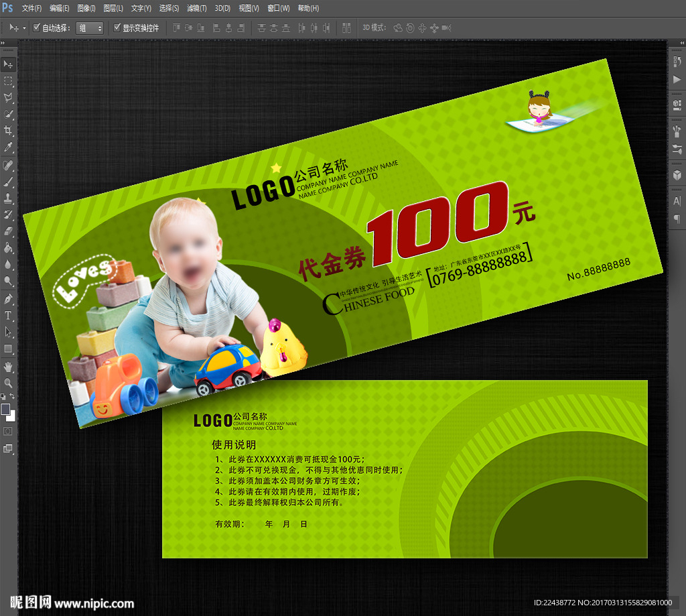This screenshot has height=616, width=686.
Task: Click the Auto-Align Layers button
Action: point(346,28)
